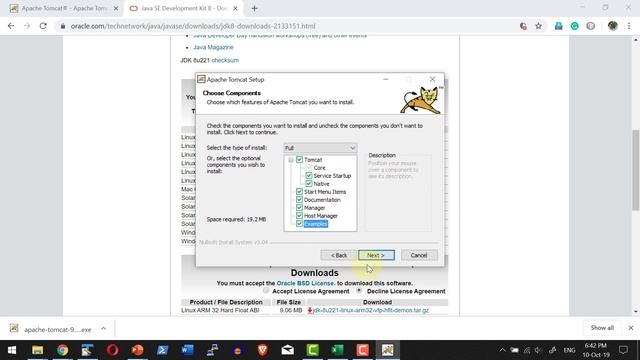The width and height of the screenshot is (640, 360).
Task: Open Microsoft Word from the taskbar
Action: click(187, 350)
